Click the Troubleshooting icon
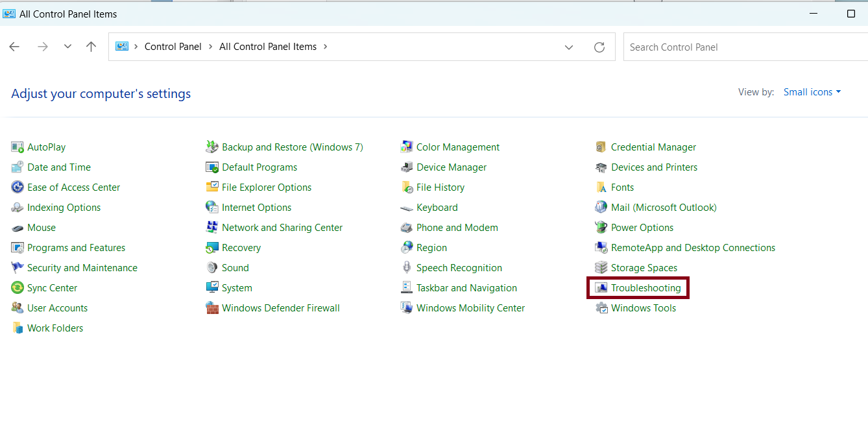This screenshot has height=423, width=868. click(x=601, y=288)
